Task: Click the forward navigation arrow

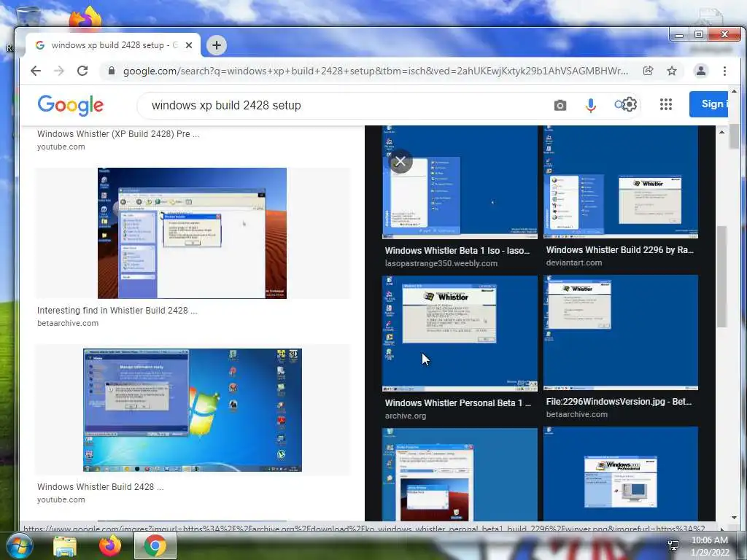Action: (x=59, y=71)
